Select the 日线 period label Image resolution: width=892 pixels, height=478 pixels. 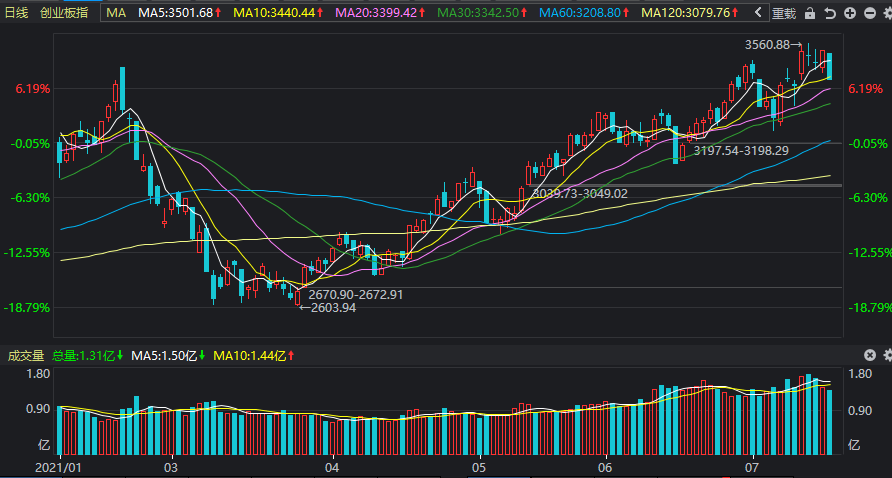point(16,13)
